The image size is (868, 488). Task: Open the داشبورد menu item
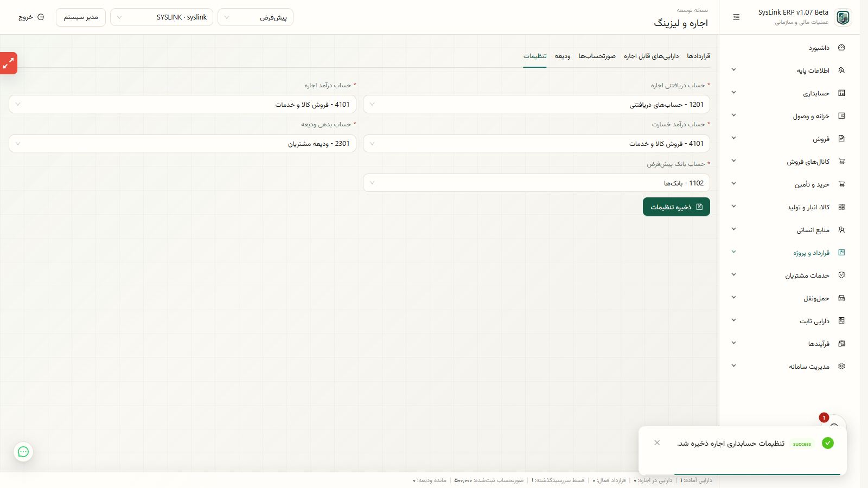790,48
